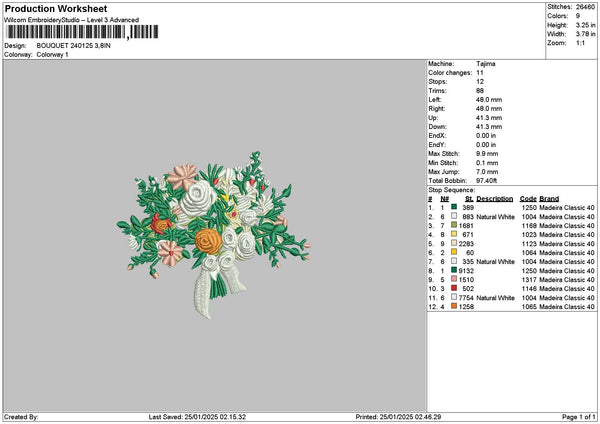Image resolution: width=600 pixels, height=424 pixels.
Task: Click the white swatch with 7754 stitches
Action: [x=455, y=297]
